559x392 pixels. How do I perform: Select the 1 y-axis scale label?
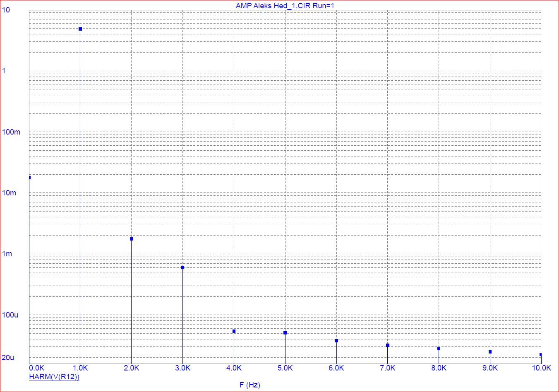coord(4,71)
